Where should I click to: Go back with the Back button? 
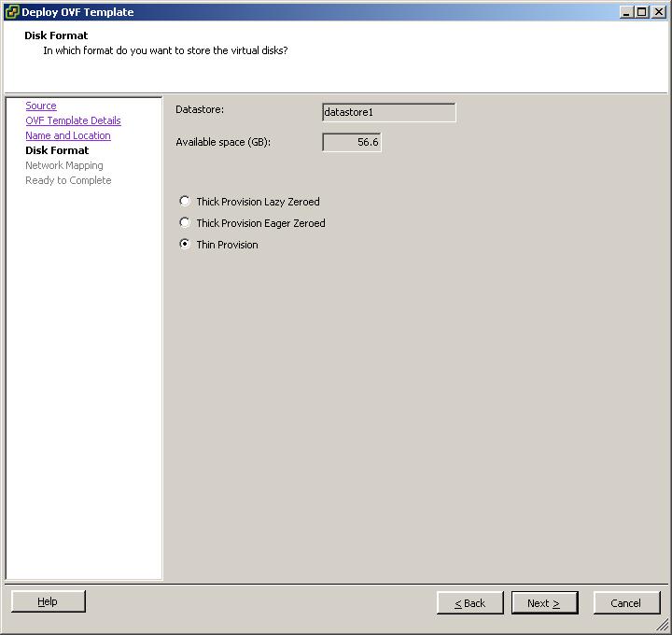470,603
